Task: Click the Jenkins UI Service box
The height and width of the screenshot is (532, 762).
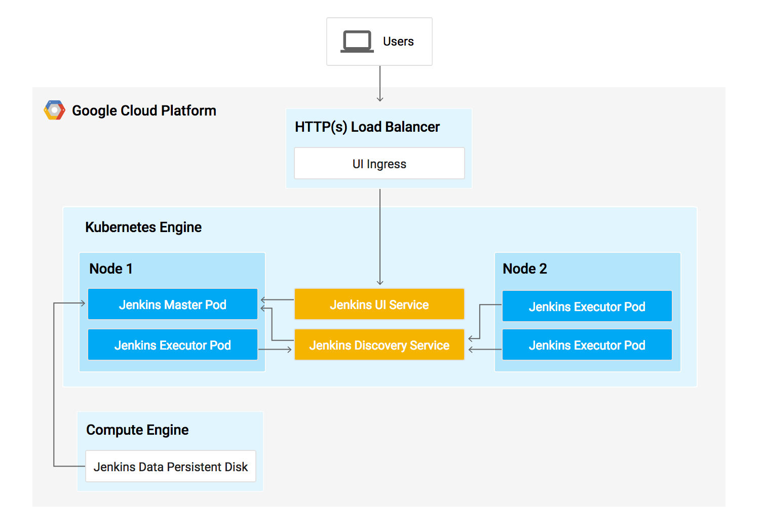Action: [x=379, y=304]
